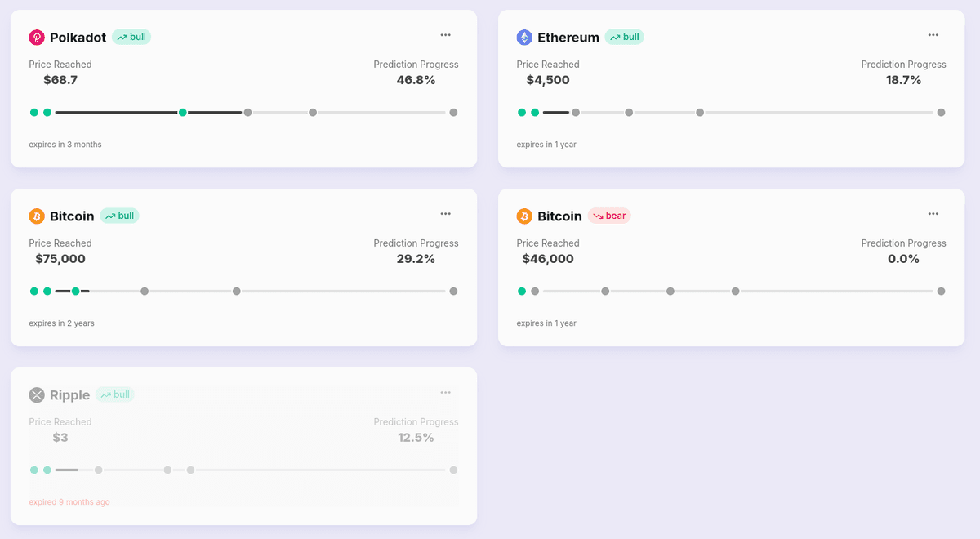This screenshot has height=539, width=980.
Task: Select the bull badge beside Ethereum
Action: [625, 37]
